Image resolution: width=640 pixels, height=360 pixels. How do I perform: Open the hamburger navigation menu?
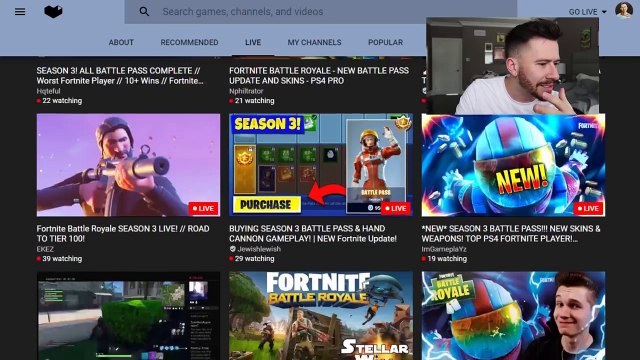[x=20, y=11]
